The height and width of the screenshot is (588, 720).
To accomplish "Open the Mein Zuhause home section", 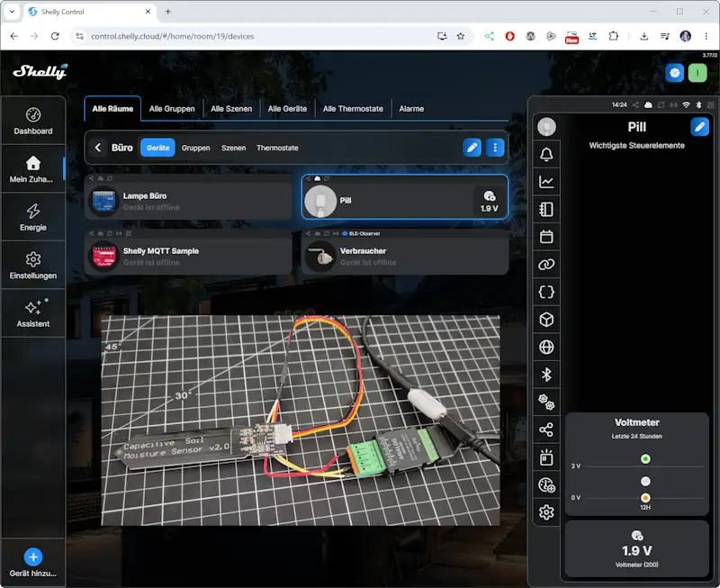I will click(33, 169).
